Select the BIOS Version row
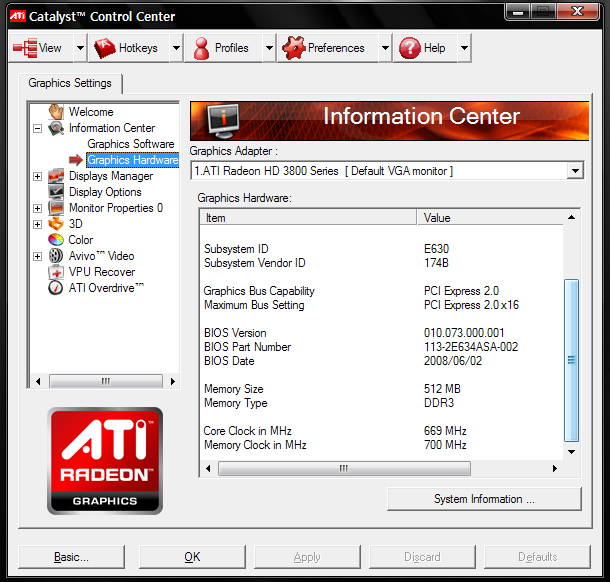This screenshot has width=610, height=582. 381,333
